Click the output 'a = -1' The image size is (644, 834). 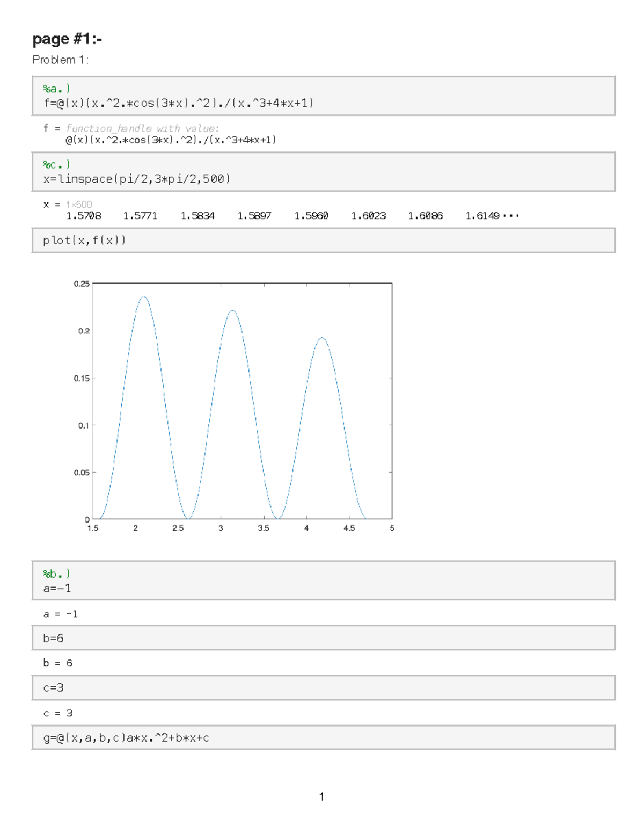[x=61, y=614]
